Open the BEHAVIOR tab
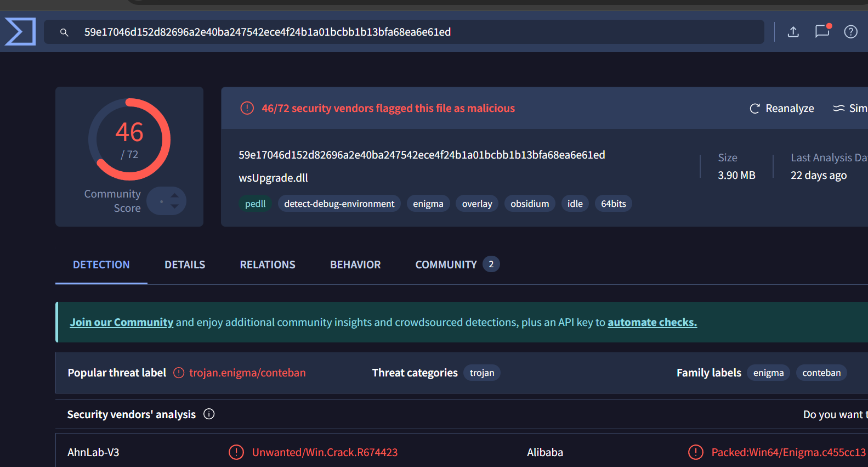Viewport: 868px width, 467px height. [x=355, y=265]
